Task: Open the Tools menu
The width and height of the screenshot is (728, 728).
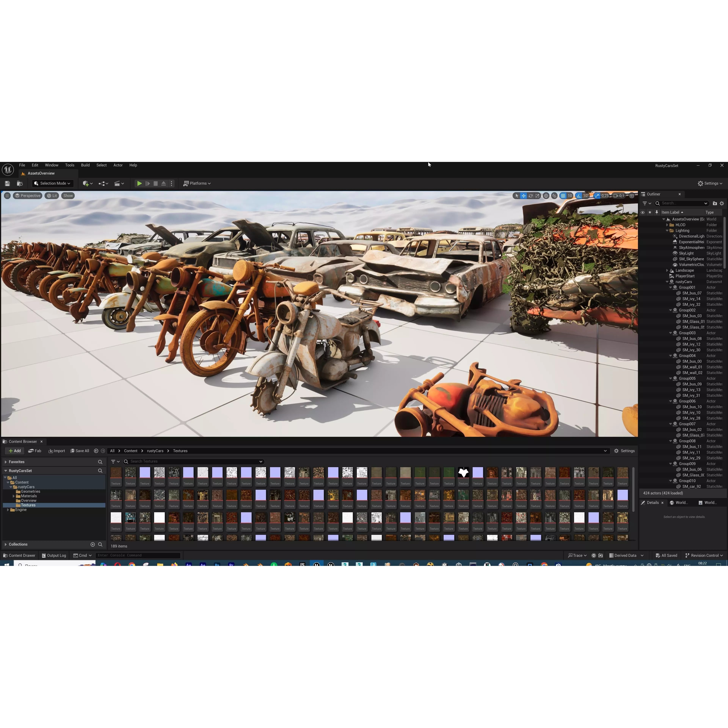Action: 70,165
